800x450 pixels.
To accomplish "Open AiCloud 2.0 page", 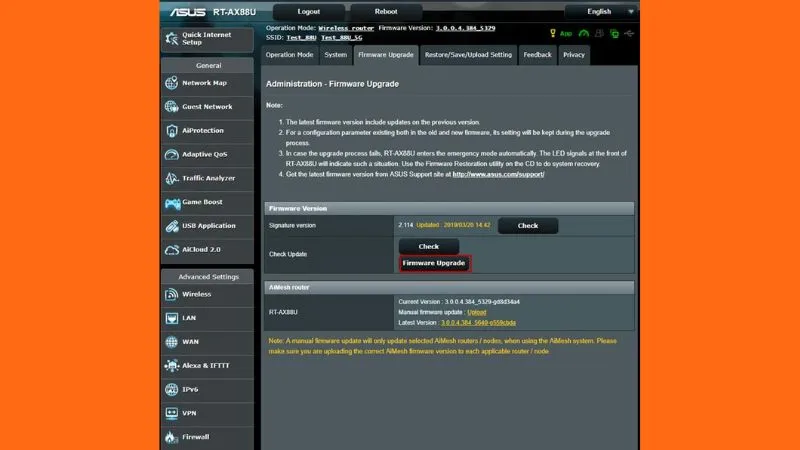I will pyautogui.click(x=207, y=249).
